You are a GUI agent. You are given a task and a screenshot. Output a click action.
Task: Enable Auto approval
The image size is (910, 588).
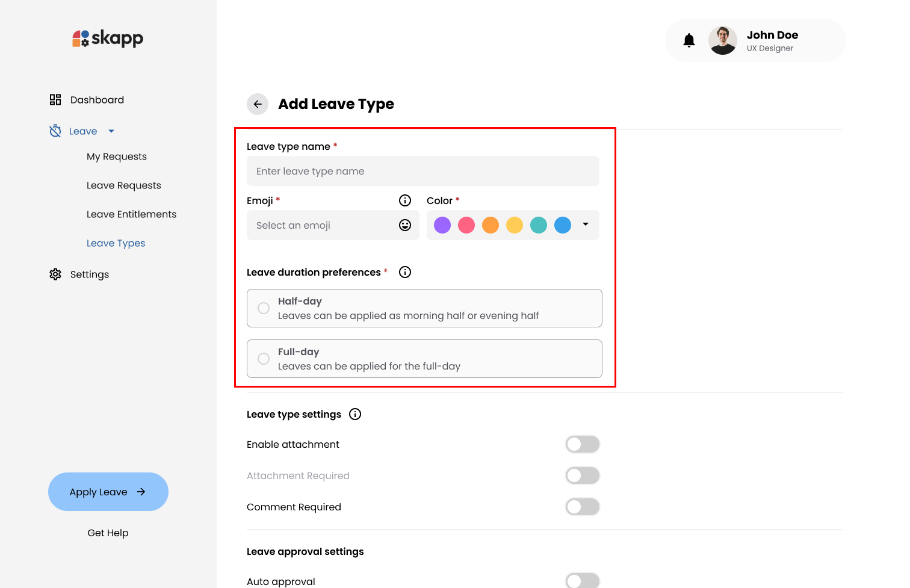pyautogui.click(x=582, y=580)
